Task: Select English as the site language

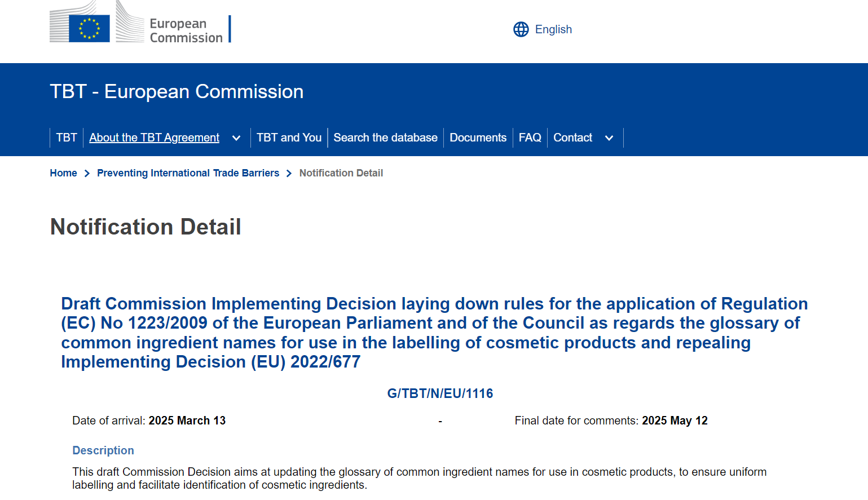Action: (x=553, y=29)
